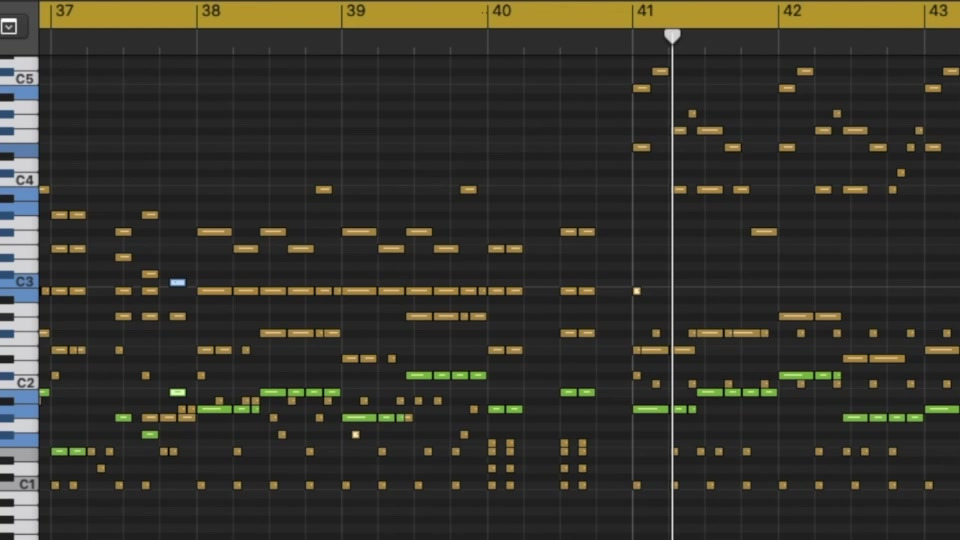960x540 pixels.
Task: Select the bright highlighted green note in bar 37
Action: coord(178,392)
